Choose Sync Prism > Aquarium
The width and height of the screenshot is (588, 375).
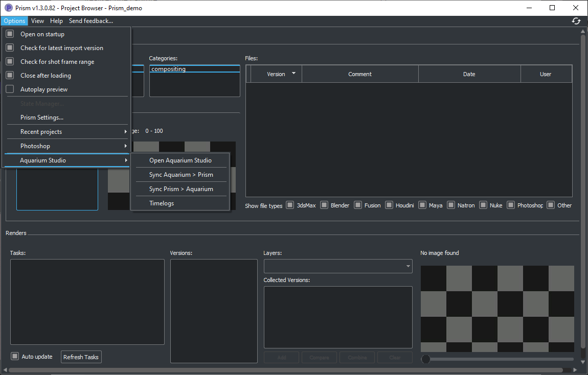coord(182,189)
